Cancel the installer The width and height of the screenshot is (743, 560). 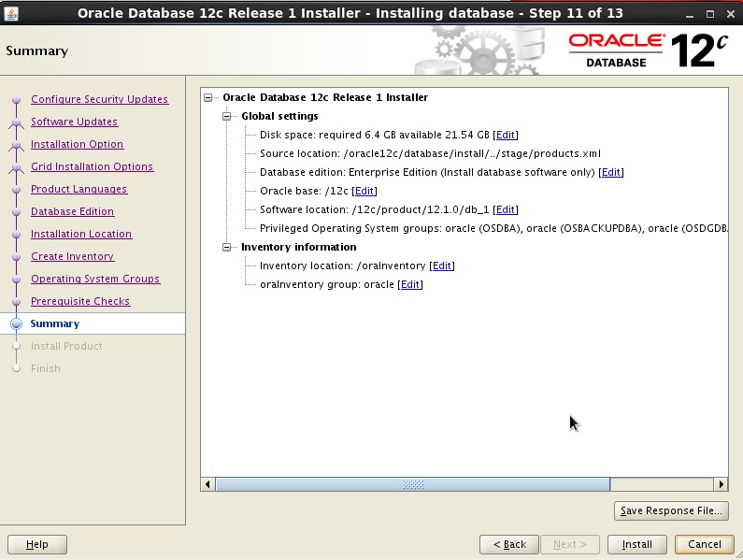click(705, 544)
